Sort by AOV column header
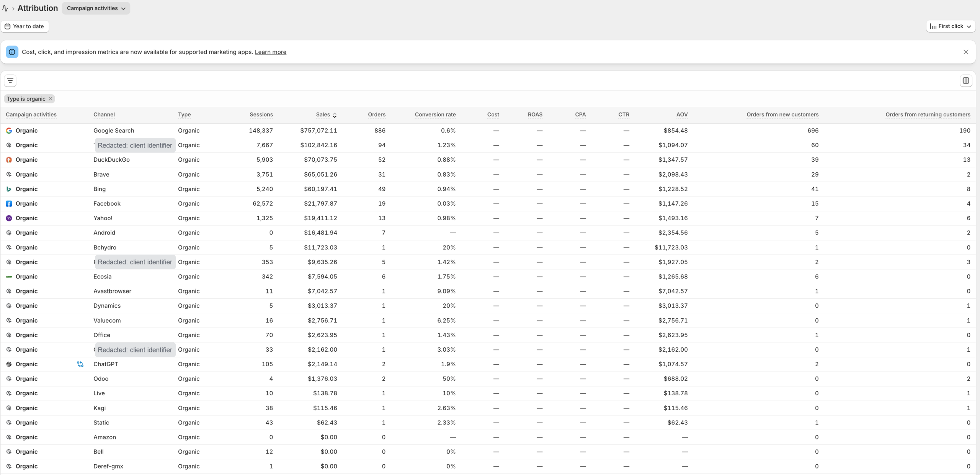 point(682,115)
